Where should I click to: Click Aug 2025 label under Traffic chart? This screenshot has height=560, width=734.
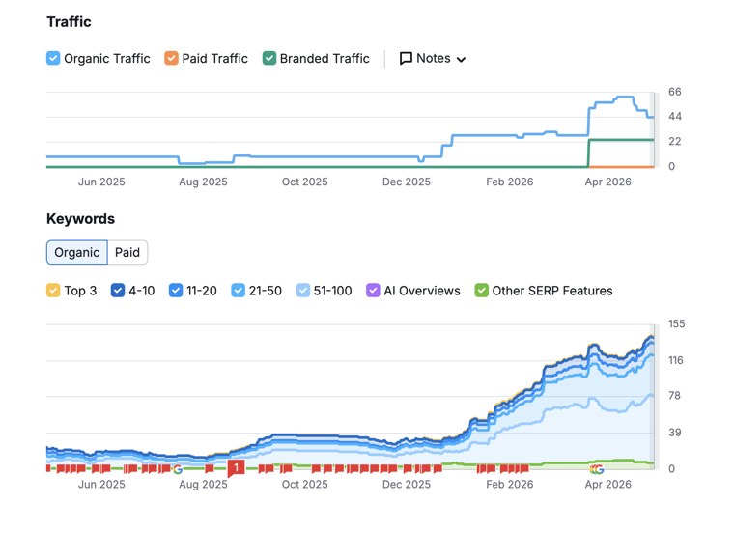[203, 182]
